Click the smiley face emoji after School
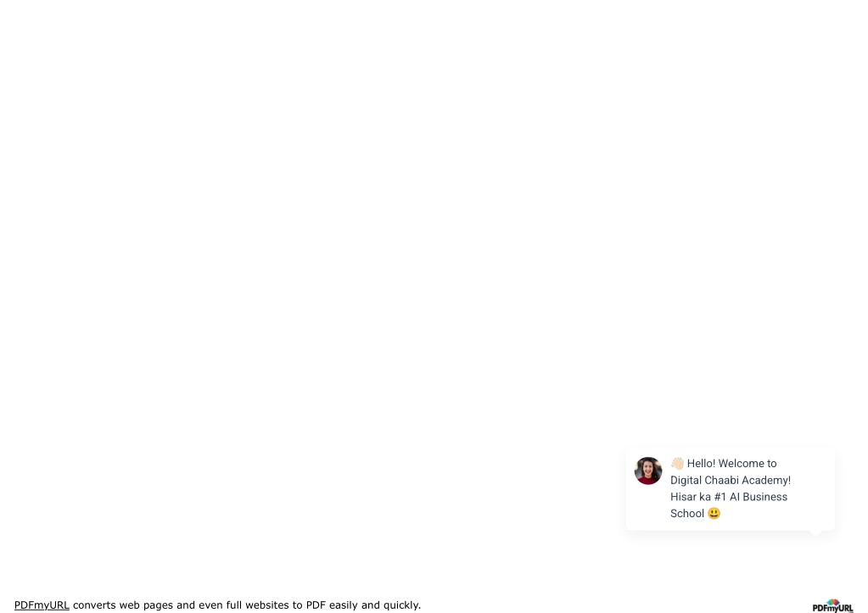This screenshot has height=613, width=868. (714, 514)
